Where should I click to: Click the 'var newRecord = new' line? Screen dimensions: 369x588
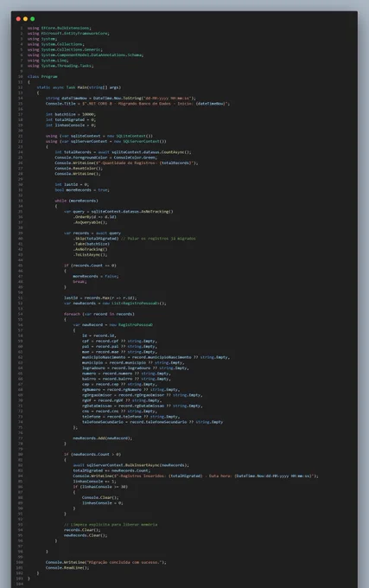(112, 325)
